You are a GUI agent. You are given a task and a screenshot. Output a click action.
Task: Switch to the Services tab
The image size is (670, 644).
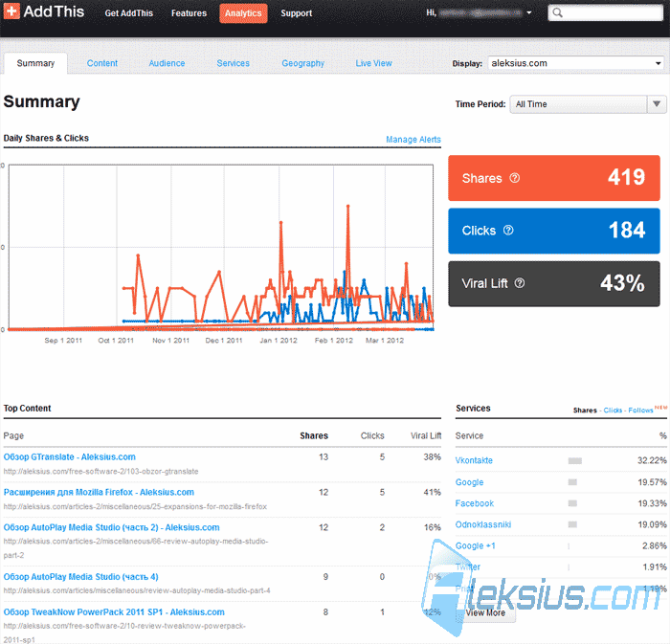(x=233, y=63)
